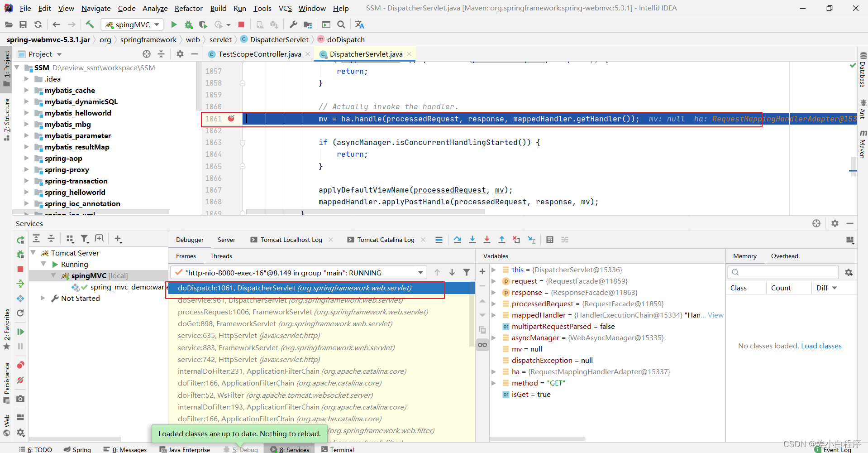Viewport: 868px width, 453px height.
Task: Switch to the Threads tab
Action: 221,256
